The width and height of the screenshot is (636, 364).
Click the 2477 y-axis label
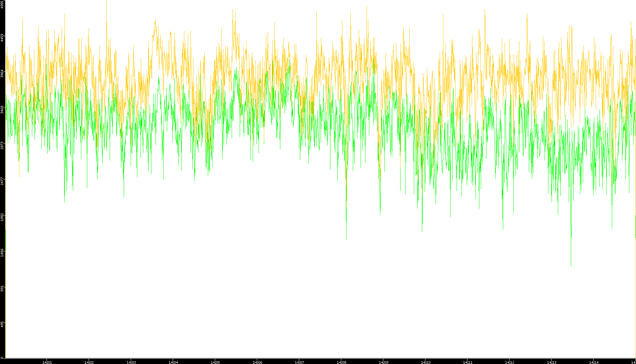point(2,181)
